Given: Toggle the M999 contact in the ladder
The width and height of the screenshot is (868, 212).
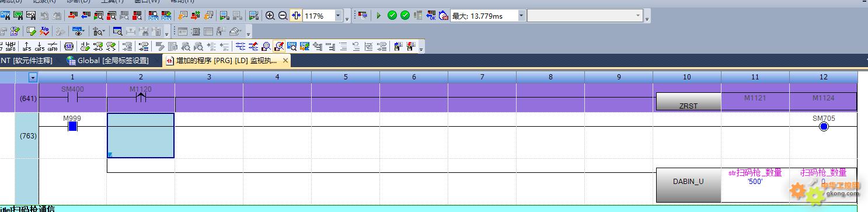Looking at the screenshot, I should (x=73, y=126).
